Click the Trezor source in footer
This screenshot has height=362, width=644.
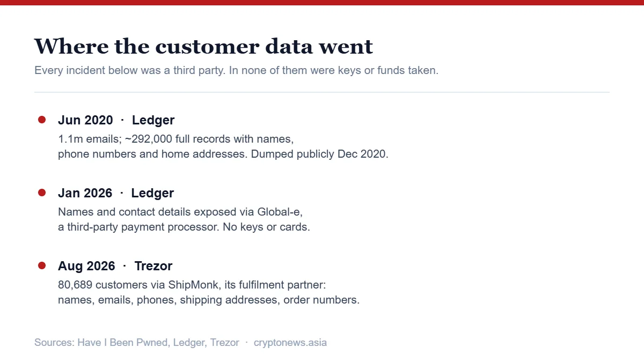224,343
